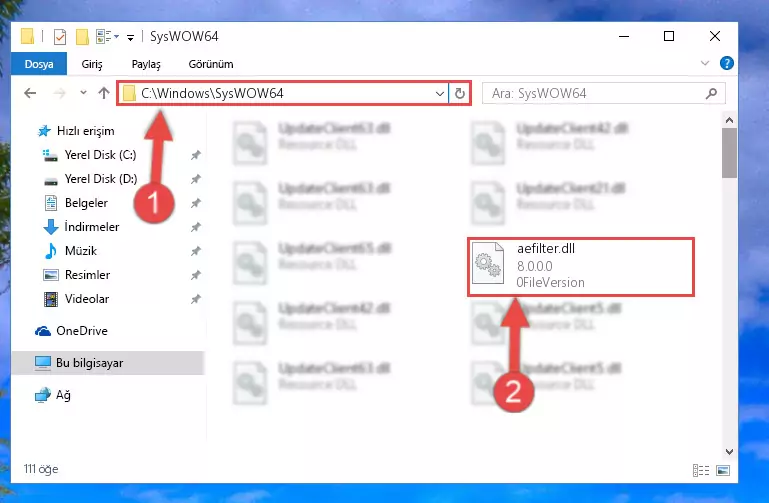Click the Müzik note icon

coord(51,251)
